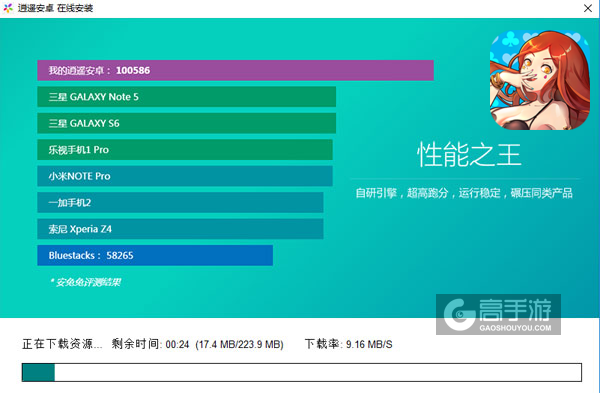Click the download progress bar
Screen dimensions: 600x393
302,372
